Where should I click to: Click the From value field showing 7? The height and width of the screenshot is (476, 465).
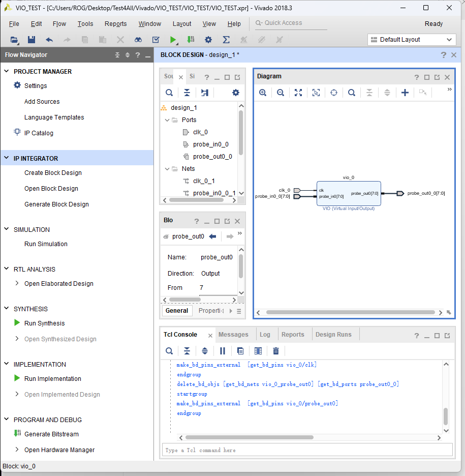[218, 288]
